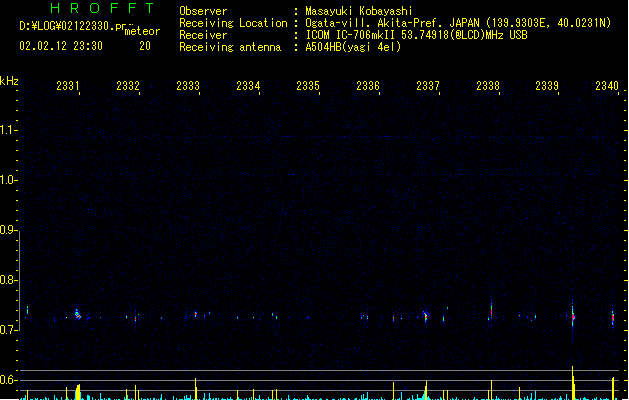Click the 1.1 frequency axis label
This screenshot has height=400, width=629.
click(x=8, y=130)
